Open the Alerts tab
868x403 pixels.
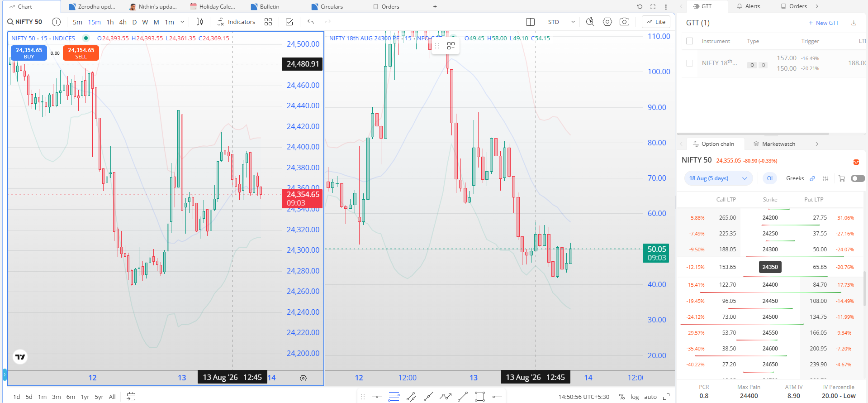click(749, 6)
